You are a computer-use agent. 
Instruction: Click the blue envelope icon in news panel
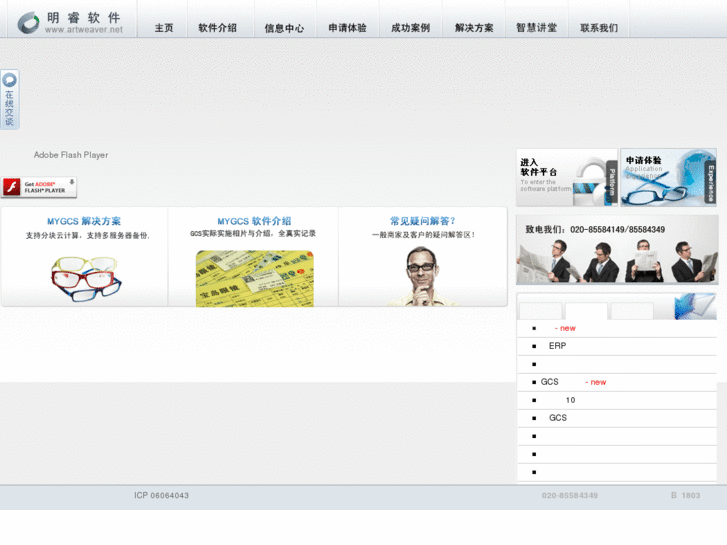pos(695,306)
